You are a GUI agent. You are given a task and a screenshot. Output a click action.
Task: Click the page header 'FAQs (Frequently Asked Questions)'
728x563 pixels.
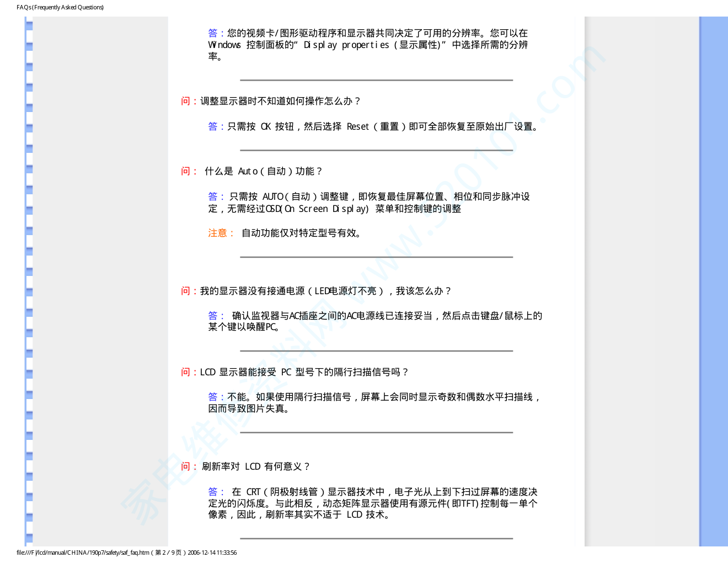coord(60,7)
